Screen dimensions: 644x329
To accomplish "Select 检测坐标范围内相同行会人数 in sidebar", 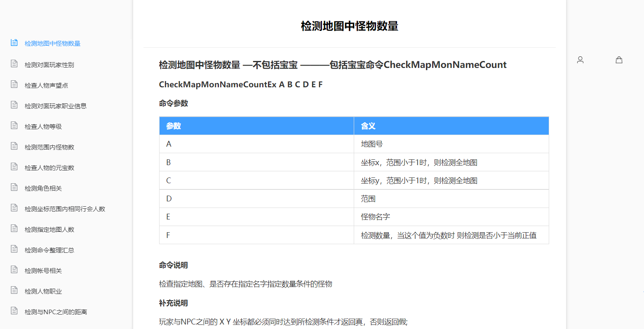I will coord(65,209).
